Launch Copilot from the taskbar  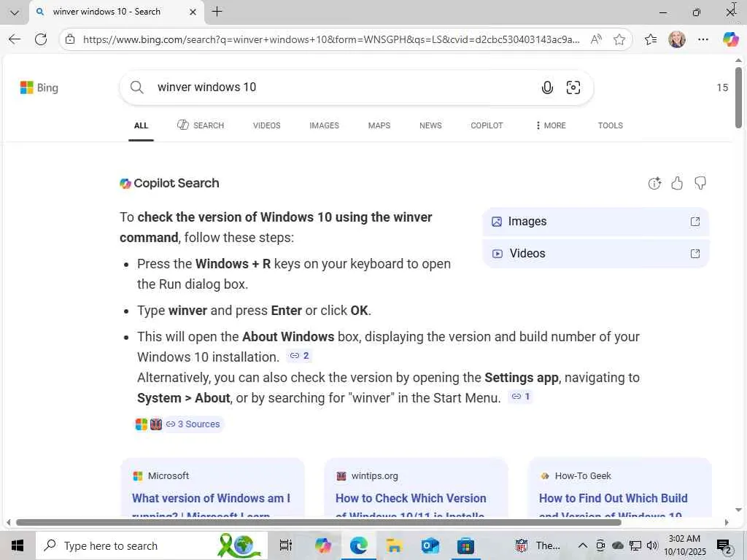(x=322, y=545)
